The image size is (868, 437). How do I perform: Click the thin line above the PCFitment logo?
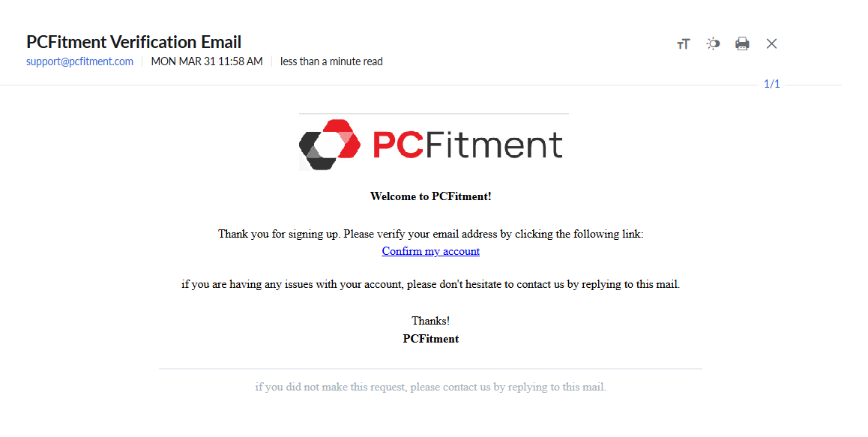click(433, 114)
